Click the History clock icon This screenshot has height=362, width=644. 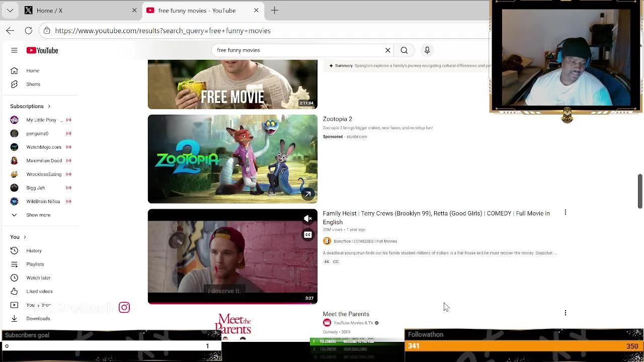pos(14,250)
